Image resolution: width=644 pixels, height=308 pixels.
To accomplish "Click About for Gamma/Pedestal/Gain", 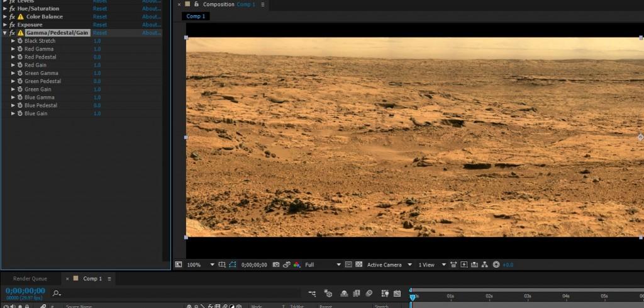I will click(151, 33).
